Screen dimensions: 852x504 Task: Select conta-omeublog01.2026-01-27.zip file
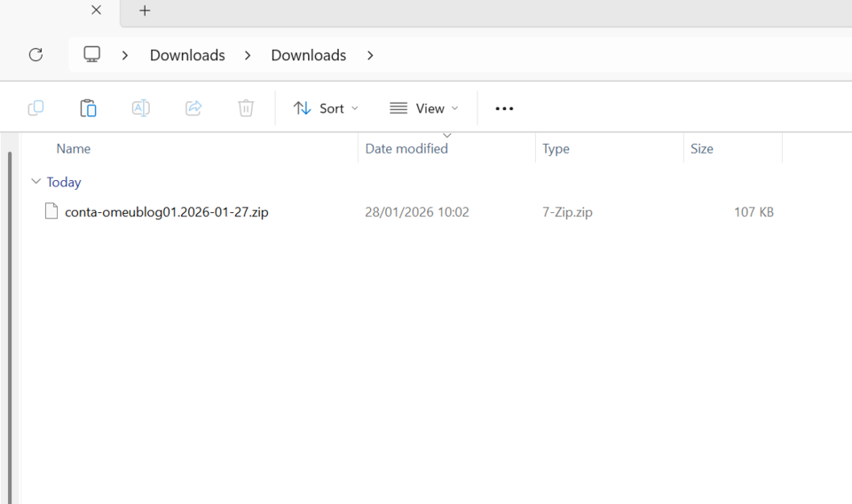click(166, 212)
